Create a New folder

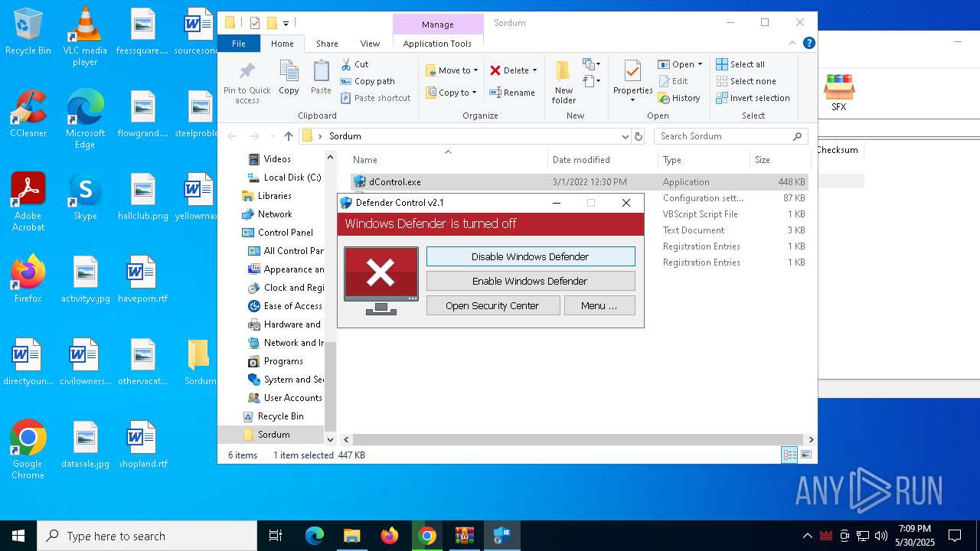pos(563,83)
